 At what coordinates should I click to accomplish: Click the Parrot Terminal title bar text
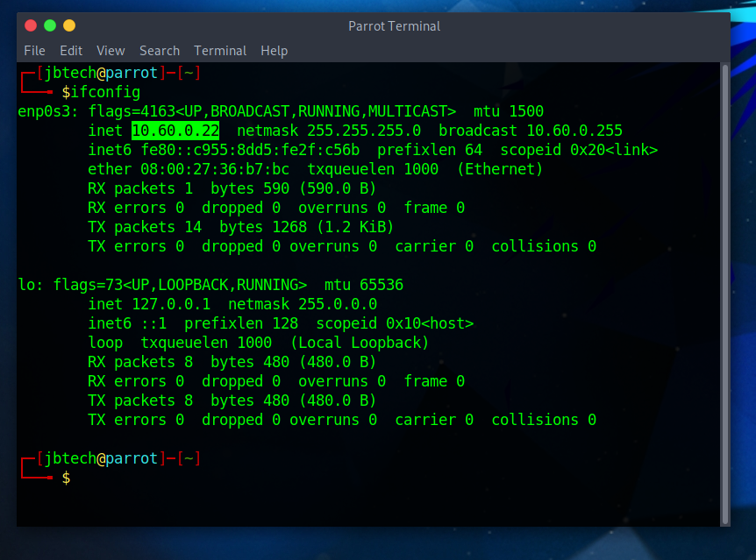point(394,25)
